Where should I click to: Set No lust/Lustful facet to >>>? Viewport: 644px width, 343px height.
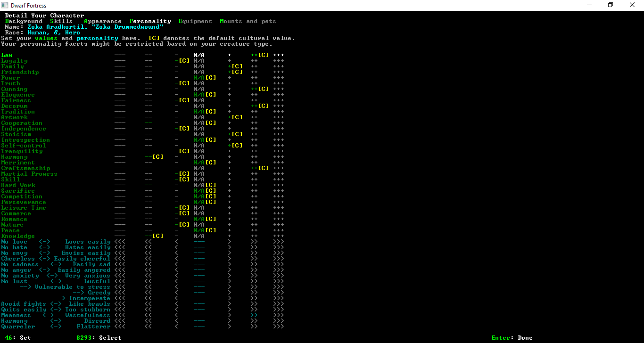click(278, 281)
